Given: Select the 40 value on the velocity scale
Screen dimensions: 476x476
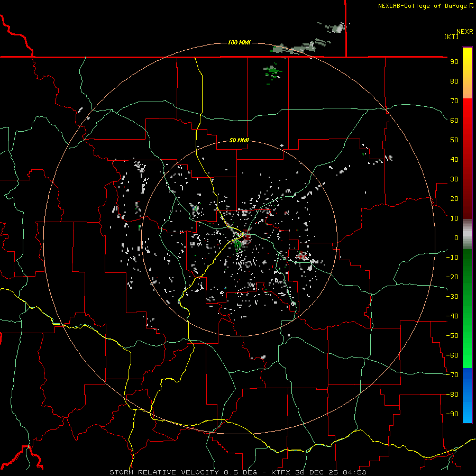Looking at the screenshot, I should tap(454, 160).
